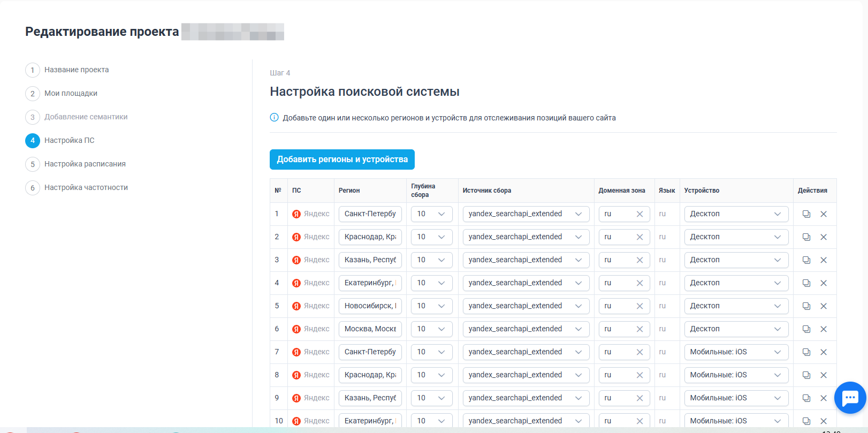Expand source dropdown in row 2

point(526,237)
